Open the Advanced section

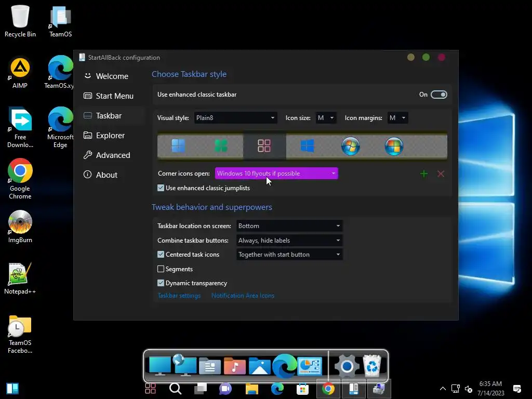click(x=112, y=155)
